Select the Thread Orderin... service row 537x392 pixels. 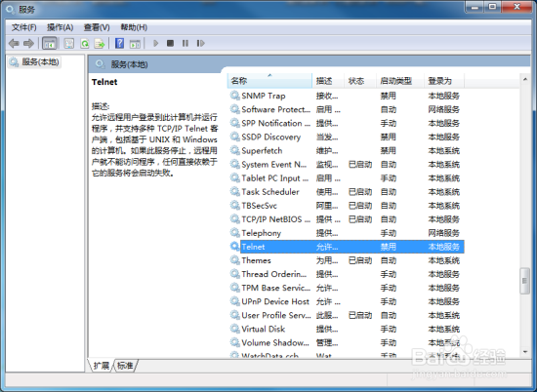346,274
